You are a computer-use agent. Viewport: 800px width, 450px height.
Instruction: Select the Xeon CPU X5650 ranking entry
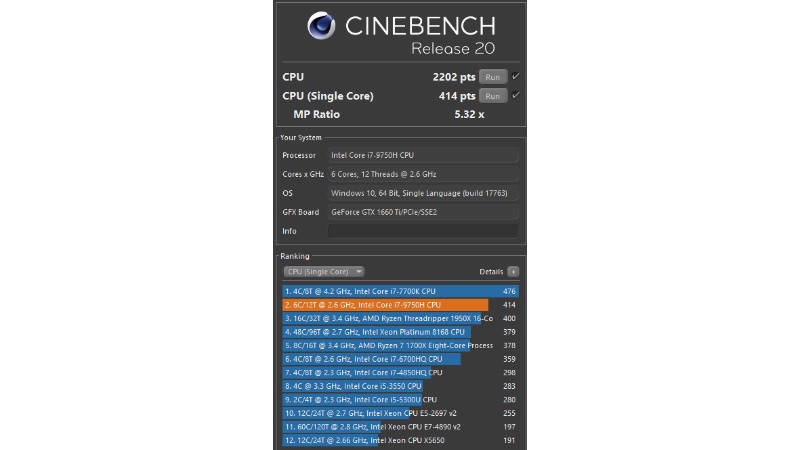click(401, 440)
